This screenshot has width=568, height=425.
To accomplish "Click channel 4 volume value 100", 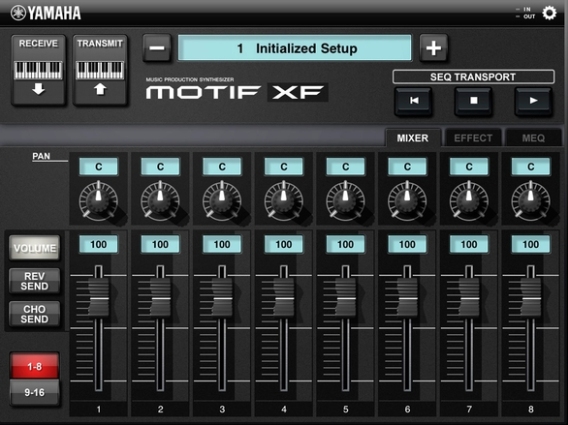I will pos(284,244).
